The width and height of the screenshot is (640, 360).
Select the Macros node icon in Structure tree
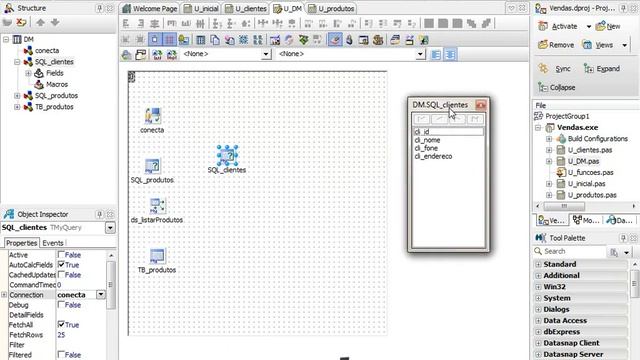(39, 84)
